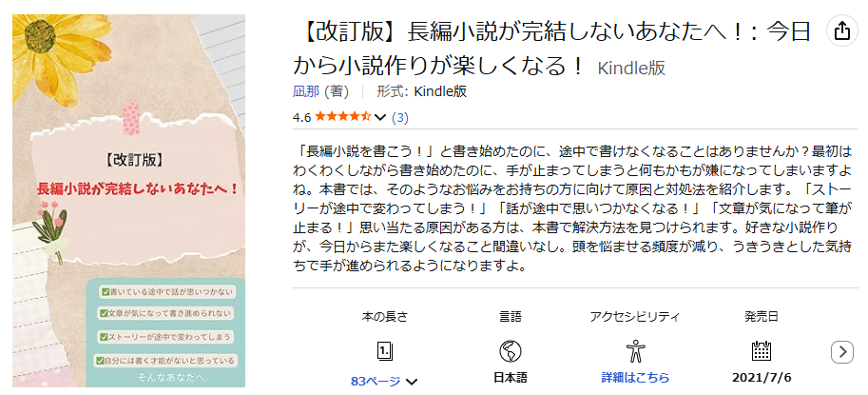Screen dimensions: 868x395
Task: Expand the rating breakdown chevron next to stars
Action: point(379,117)
